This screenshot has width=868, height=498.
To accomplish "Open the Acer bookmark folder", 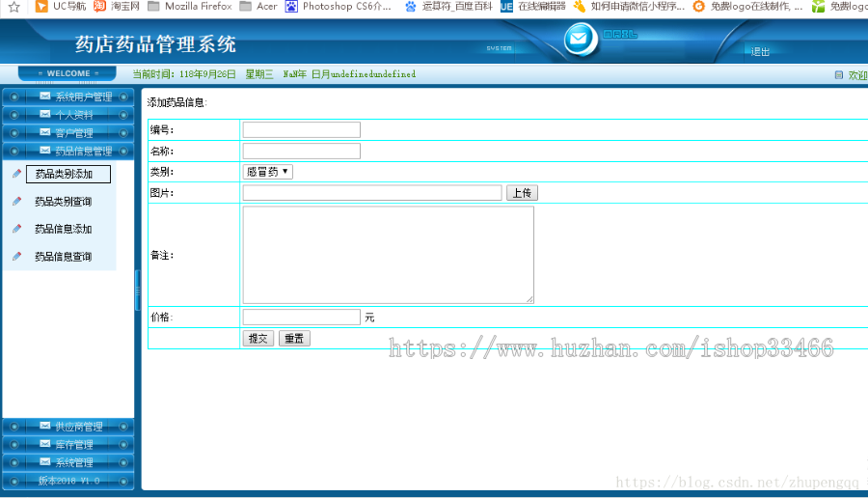I will tap(258, 6).
